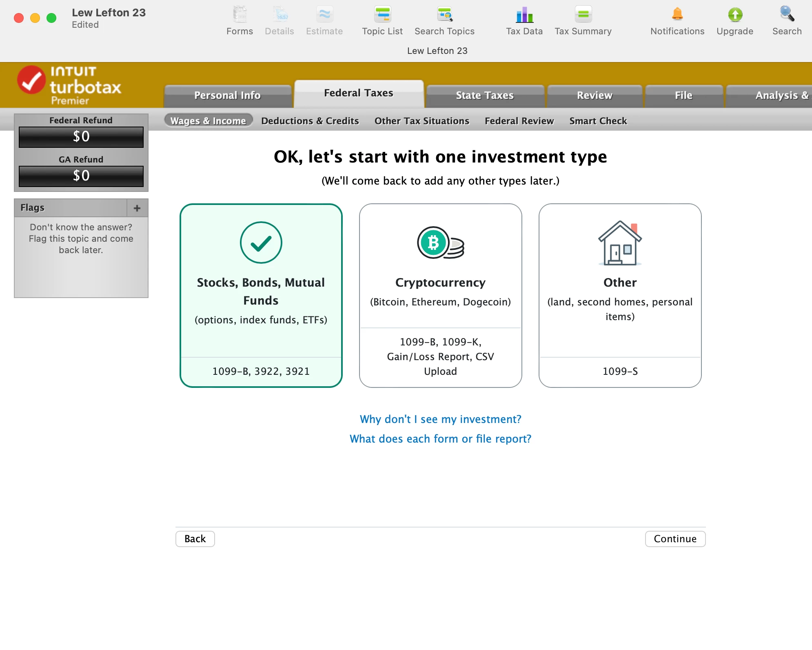This screenshot has height=650, width=812.
Task: Open the Personal Info tab
Action: pyautogui.click(x=227, y=96)
